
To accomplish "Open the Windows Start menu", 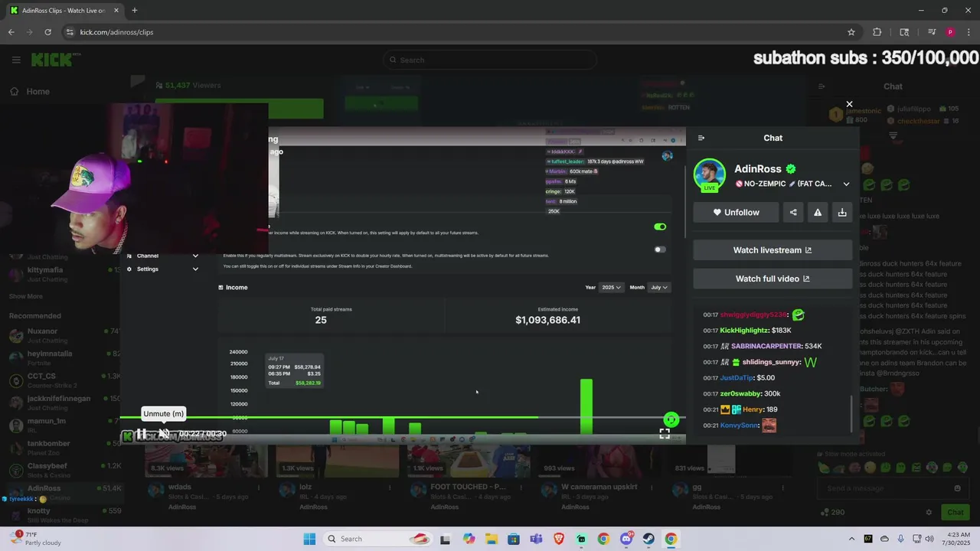I will [309, 539].
